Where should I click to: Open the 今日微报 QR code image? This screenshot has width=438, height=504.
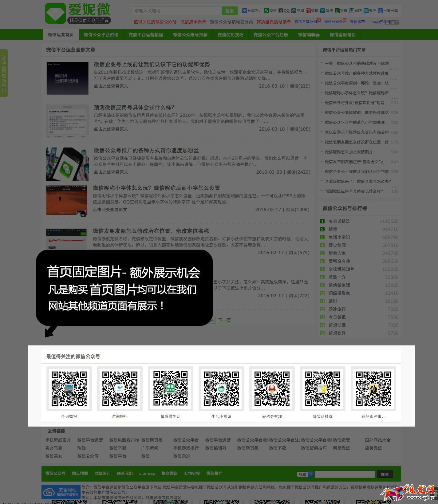69,389
